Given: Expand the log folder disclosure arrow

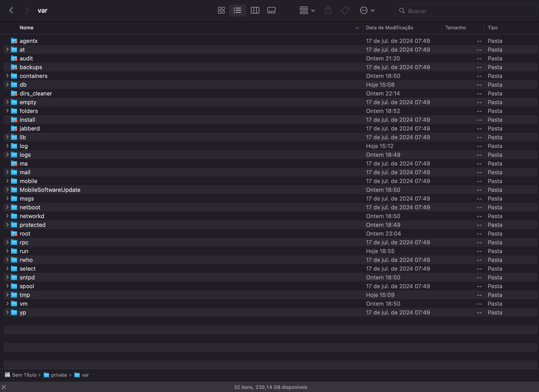Looking at the screenshot, I should click(x=7, y=146).
